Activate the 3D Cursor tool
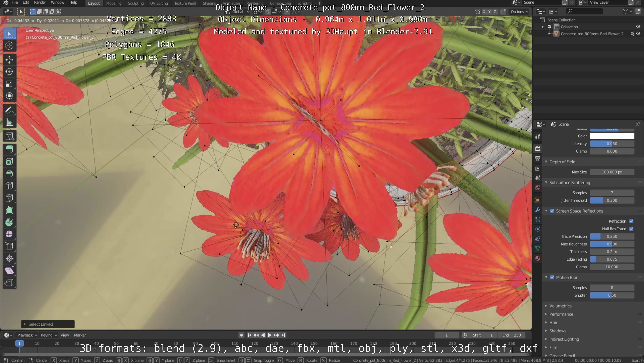 [9, 46]
